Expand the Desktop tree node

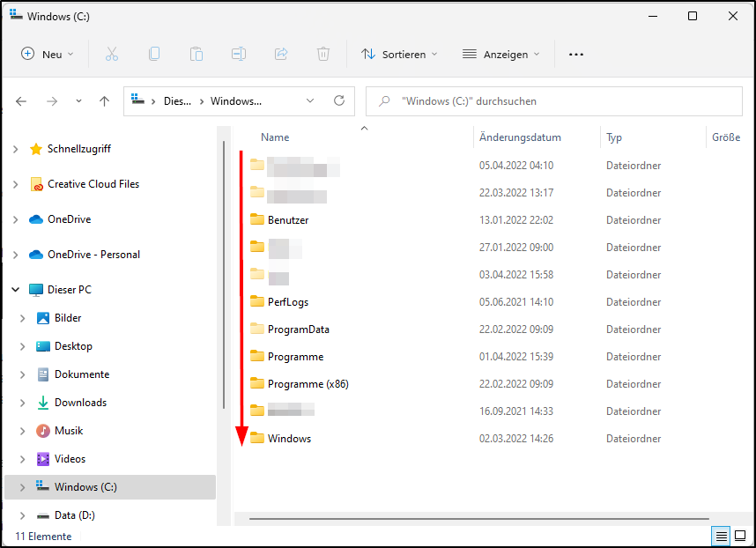22,346
